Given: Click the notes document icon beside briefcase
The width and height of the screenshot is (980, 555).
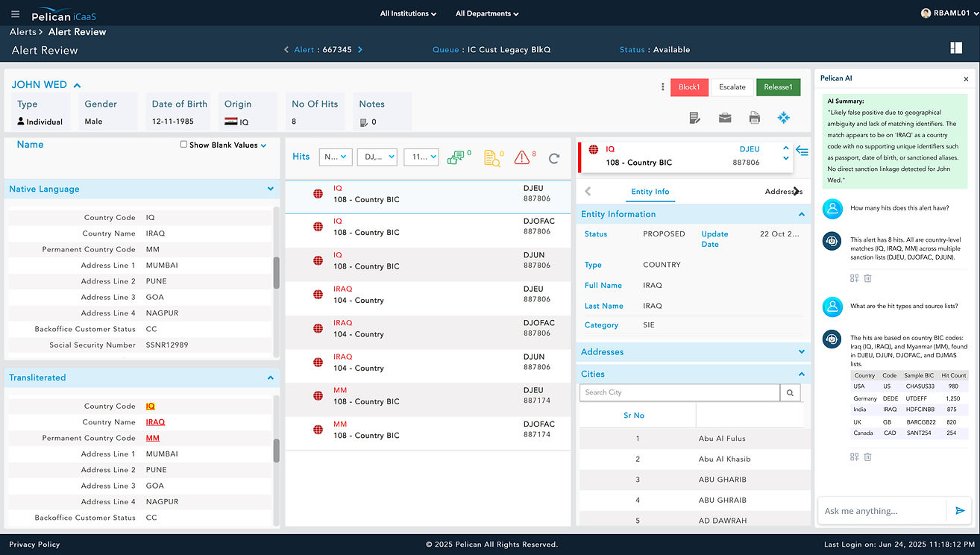Looking at the screenshot, I should pos(694,118).
